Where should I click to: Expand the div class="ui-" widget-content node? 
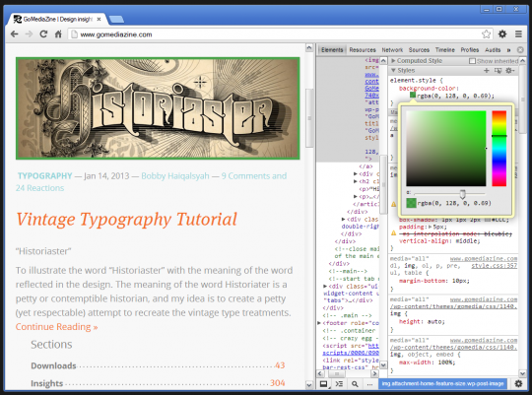(325, 286)
